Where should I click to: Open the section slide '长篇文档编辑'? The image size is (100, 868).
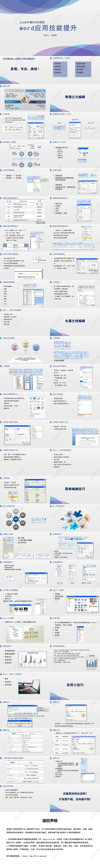pos(75,322)
